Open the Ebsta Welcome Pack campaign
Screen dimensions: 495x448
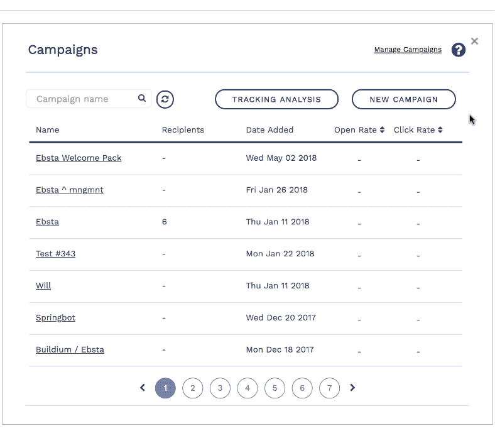pyautogui.click(x=79, y=158)
